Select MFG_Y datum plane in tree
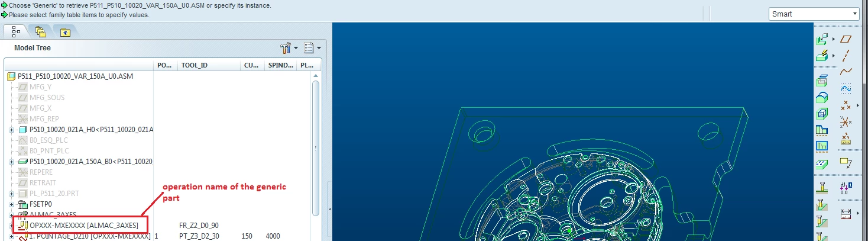Viewport: 868px width, 241px height. pos(40,87)
